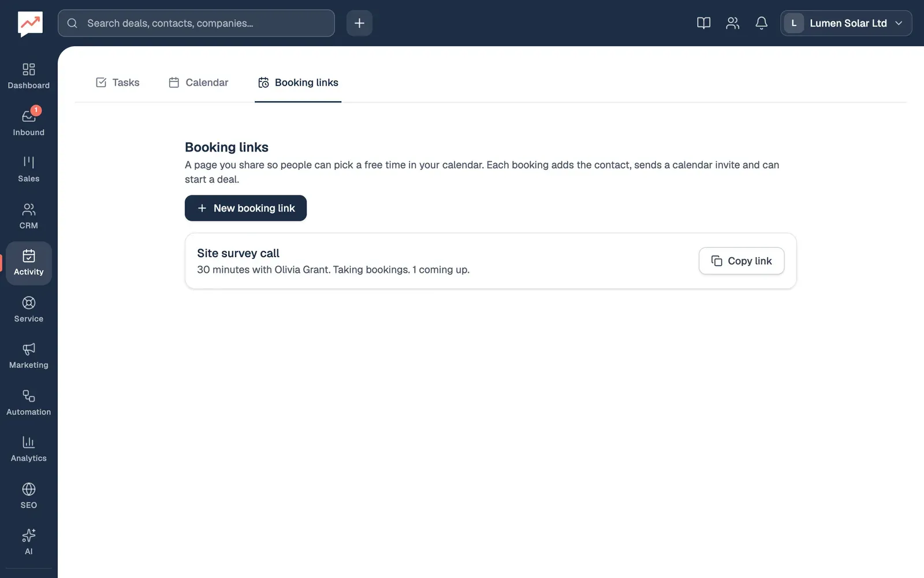The height and width of the screenshot is (578, 924).
Task: Open the CRM section
Action: 28,216
